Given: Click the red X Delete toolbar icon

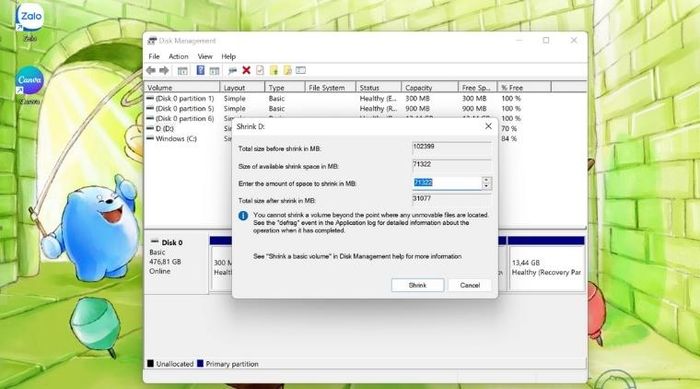Looking at the screenshot, I should pos(246,70).
